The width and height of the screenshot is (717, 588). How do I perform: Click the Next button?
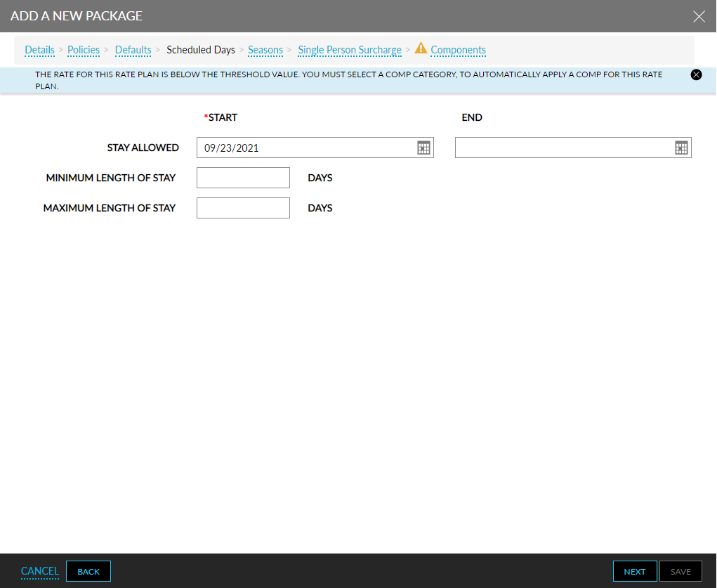[x=635, y=571]
